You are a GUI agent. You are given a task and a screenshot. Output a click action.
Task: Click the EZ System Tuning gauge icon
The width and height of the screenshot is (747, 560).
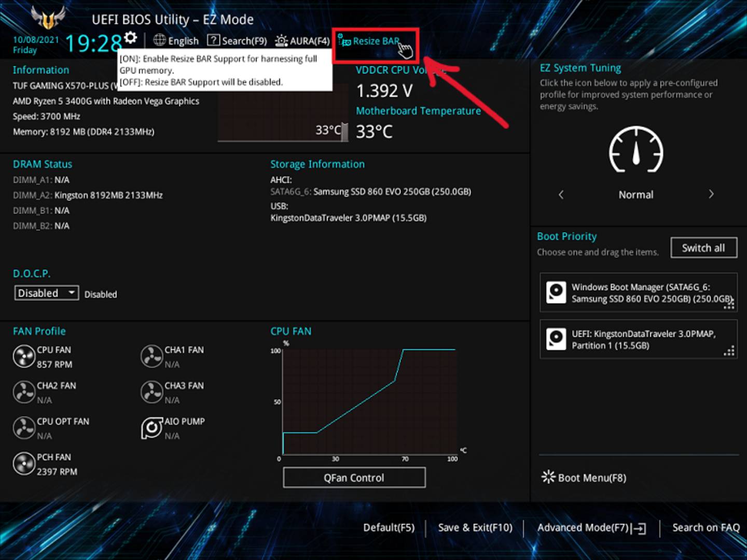[636, 149]
